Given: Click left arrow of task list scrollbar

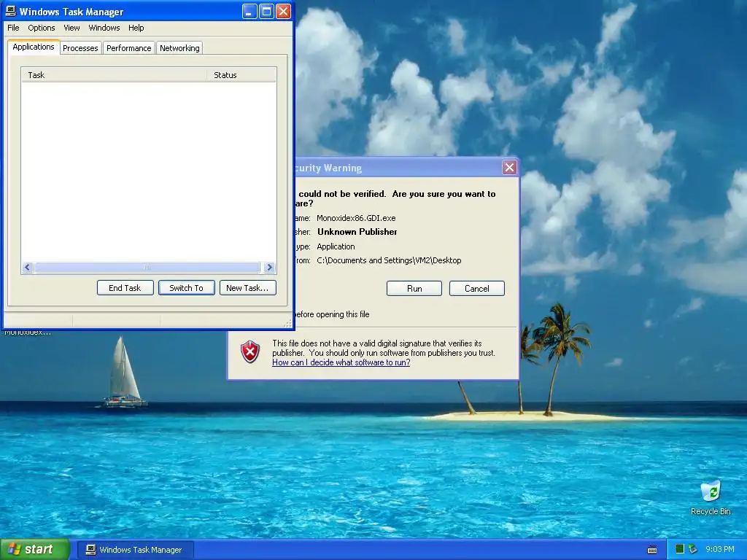Looking at the screenshot, I should [28, 267].
